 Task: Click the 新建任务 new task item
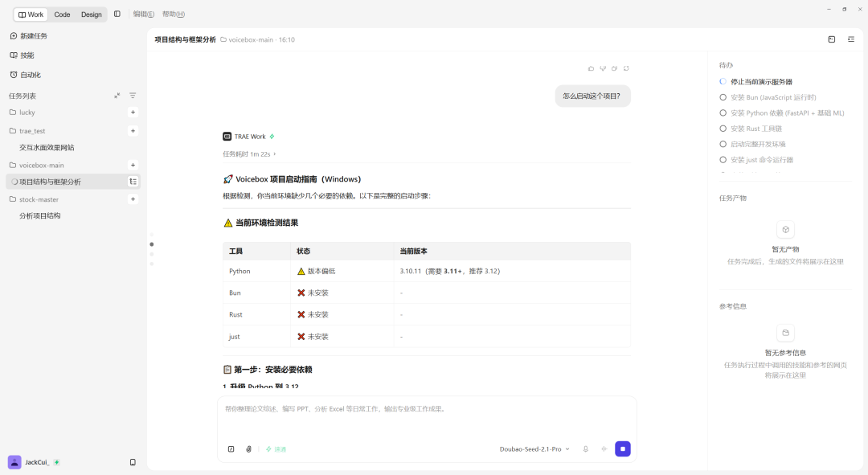[29, 36]
